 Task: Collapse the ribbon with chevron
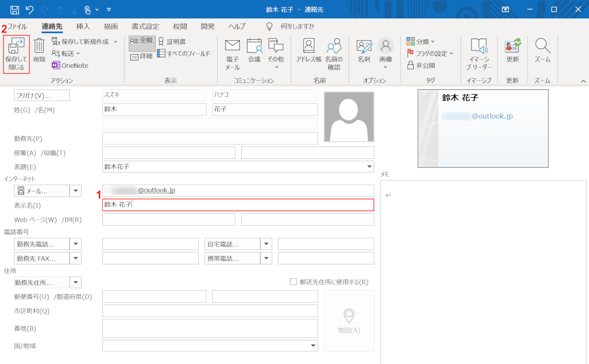(x=583, y=81)
